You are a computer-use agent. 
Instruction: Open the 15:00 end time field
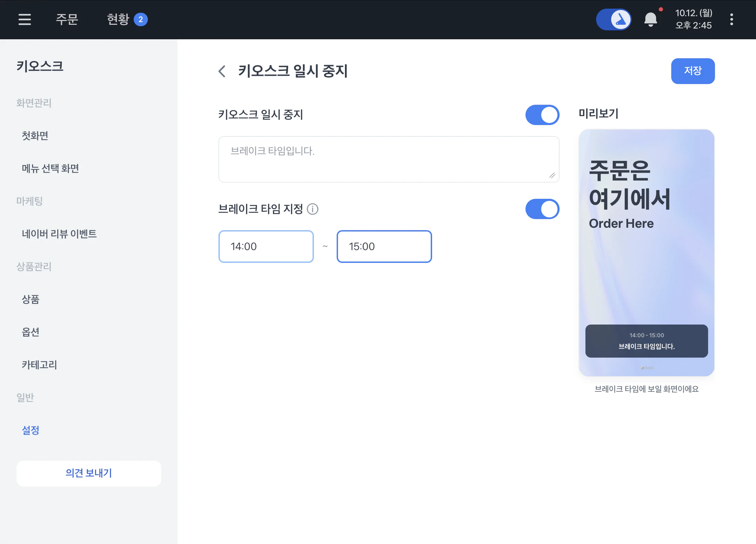(384, 247)
